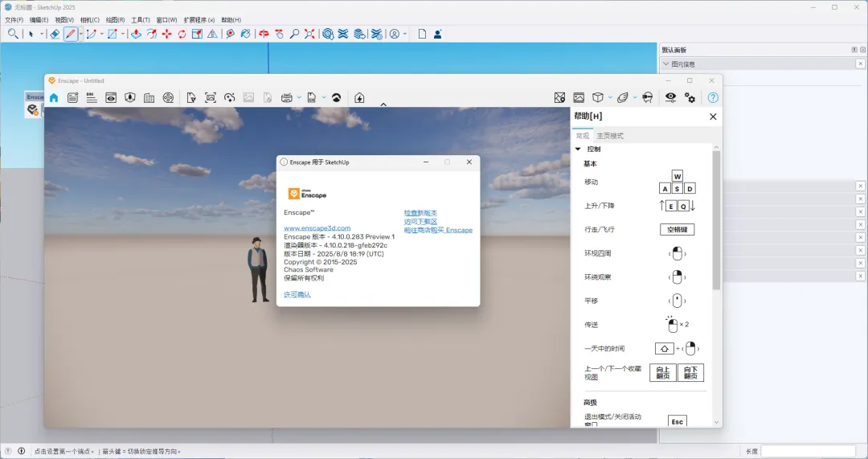Select the Pan hand tool
Image resolution: width=868 pixels, height=459 pixels.
click(x=279, y=34)
